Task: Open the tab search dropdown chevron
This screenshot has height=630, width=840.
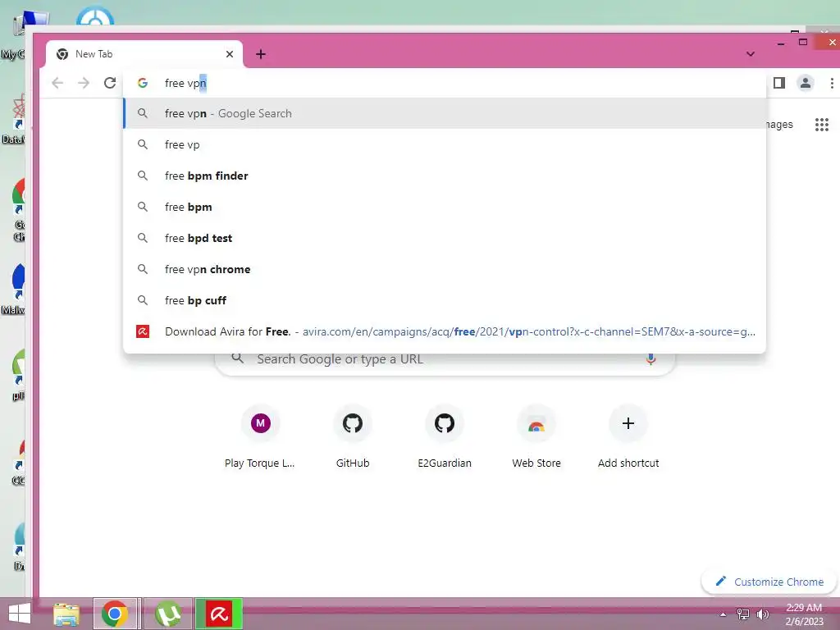Action: pos(750,54)
